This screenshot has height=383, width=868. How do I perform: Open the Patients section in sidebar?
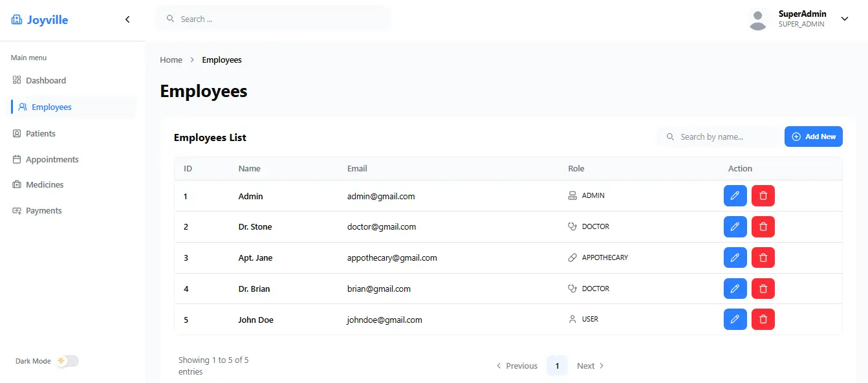[40, 133]
